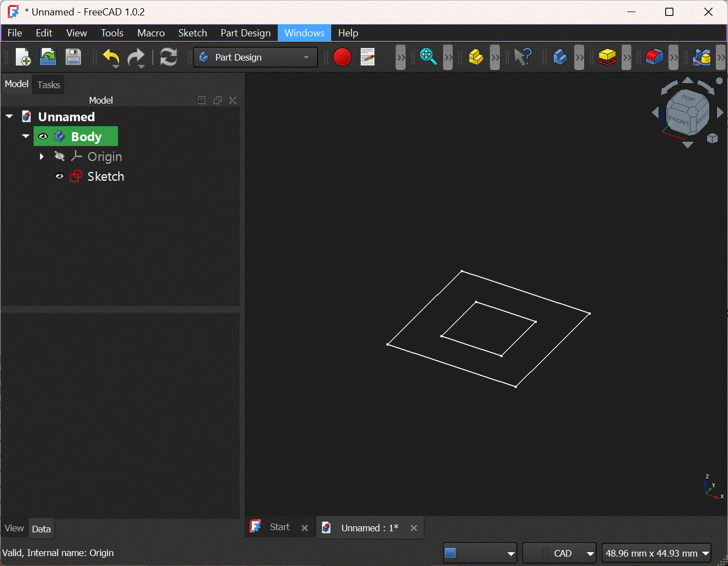The width and height of the screenshot is (728, 566).
Task: Save the current document
Action: [x=73, y=57]
